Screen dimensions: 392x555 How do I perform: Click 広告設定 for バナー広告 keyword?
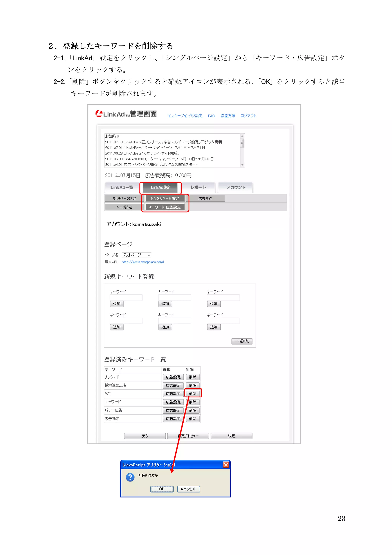click(x=173, y=410)
